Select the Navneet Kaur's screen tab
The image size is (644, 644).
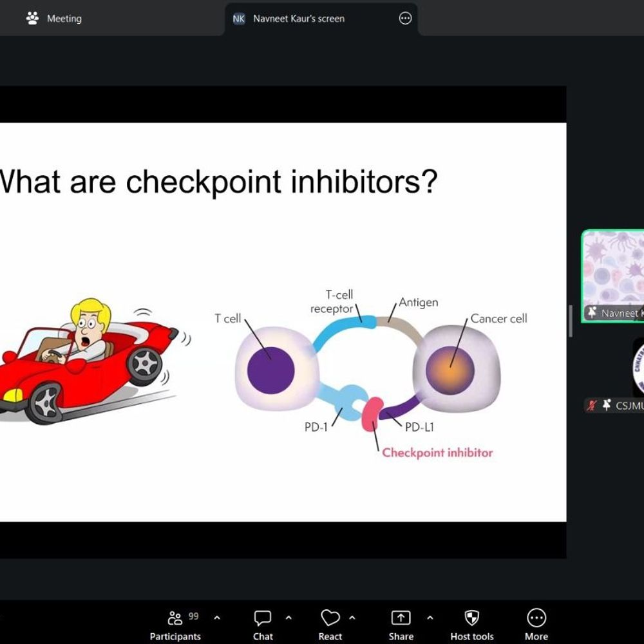298,19
